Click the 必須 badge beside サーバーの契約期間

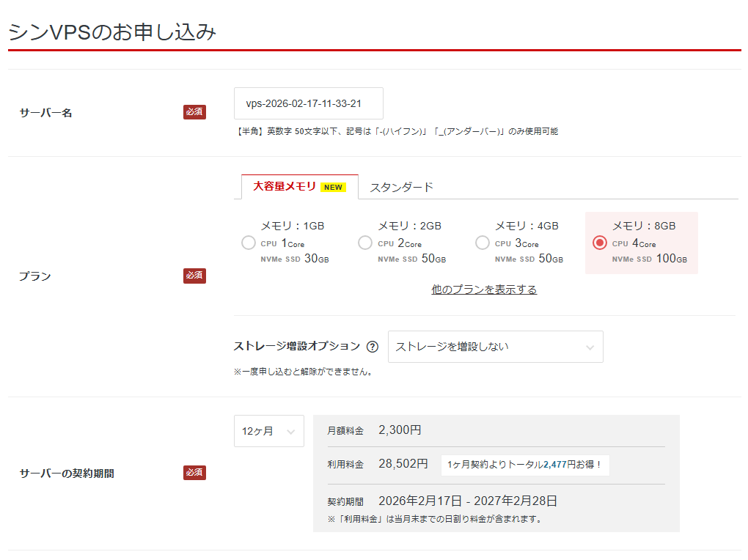coord(194,473)
